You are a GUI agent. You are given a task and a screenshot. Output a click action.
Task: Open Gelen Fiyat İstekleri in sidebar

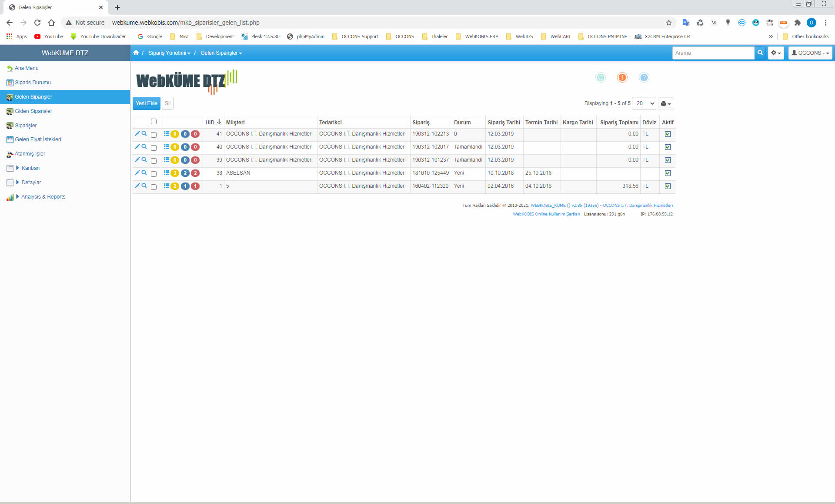pos(38,139)
